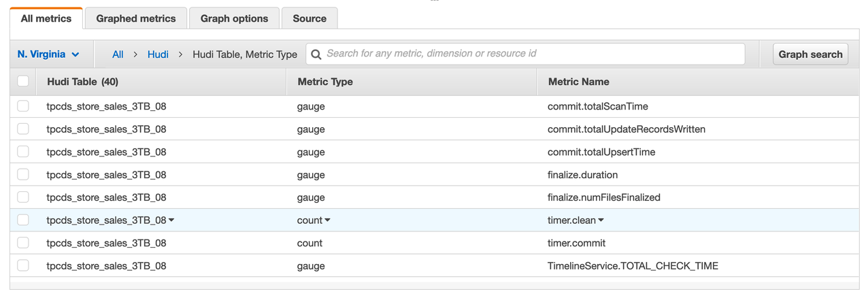Enable checkbox for TimelineService.TOTAL_CHECK_TIME row
The image size is (868, 296).
click(x=23, y=266)
